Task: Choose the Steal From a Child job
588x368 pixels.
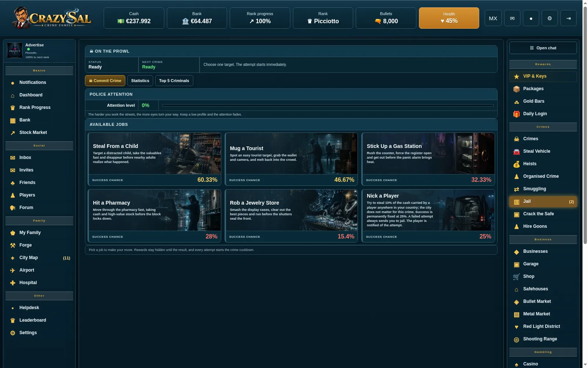Action: click(154, 159)
